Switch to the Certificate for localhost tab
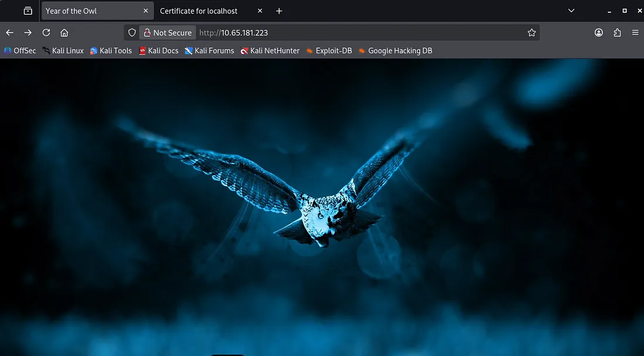This screenshot has height=356, width=644. coord(198,11)
